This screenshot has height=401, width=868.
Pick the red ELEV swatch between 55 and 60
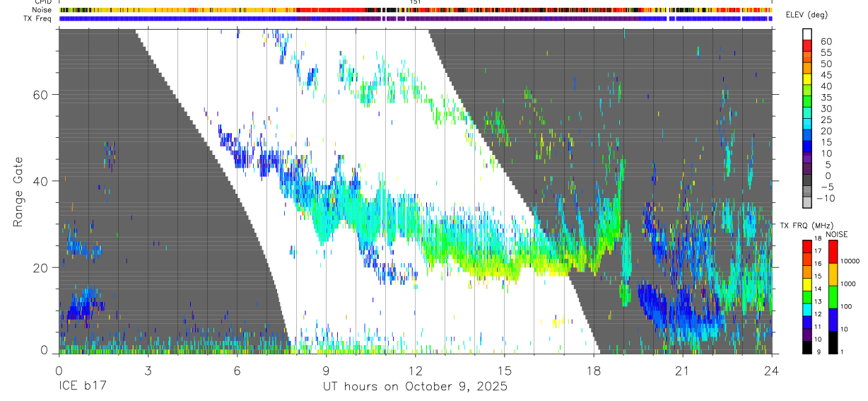[x=807, y=46]
